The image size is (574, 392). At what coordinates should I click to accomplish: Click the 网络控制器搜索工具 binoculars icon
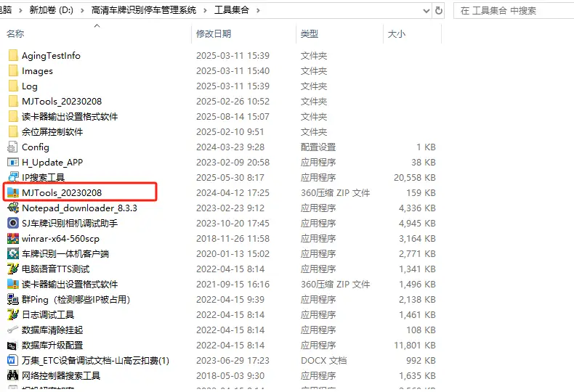tap(13, 375)
